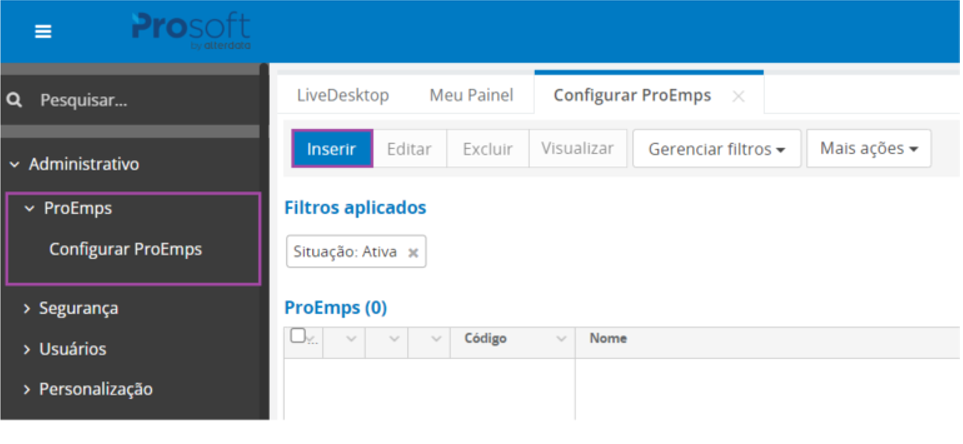Screen dimensions: 963x444
Task: Open the Gerenciar filtros dropdown
Action: pyautogui.click(x=717, y=149)
